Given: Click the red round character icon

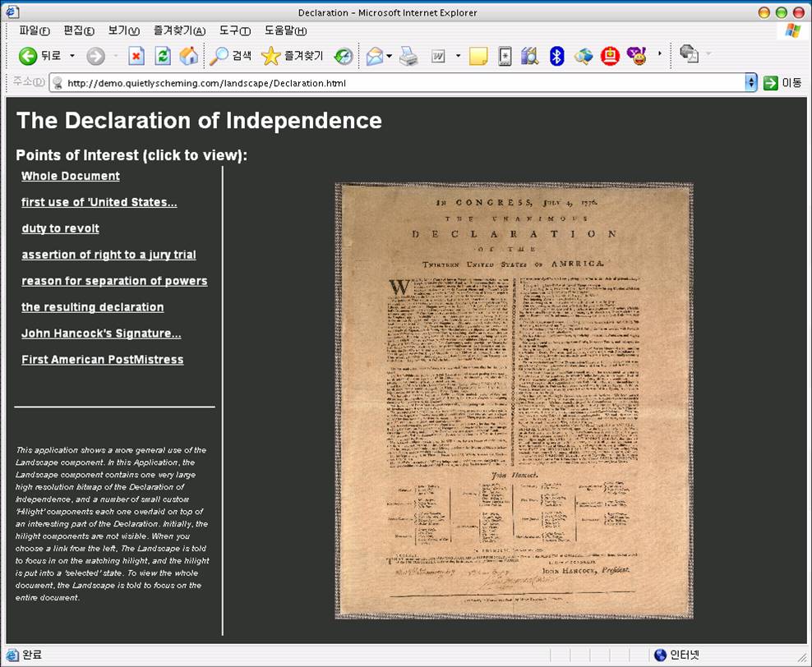Looking at the screenshot, I should point(610,56).
